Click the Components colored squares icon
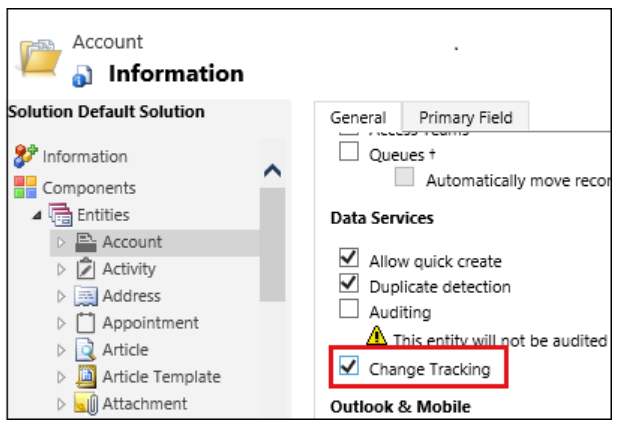622x427 pixels. pyautogui.click(x=25, y=187)
